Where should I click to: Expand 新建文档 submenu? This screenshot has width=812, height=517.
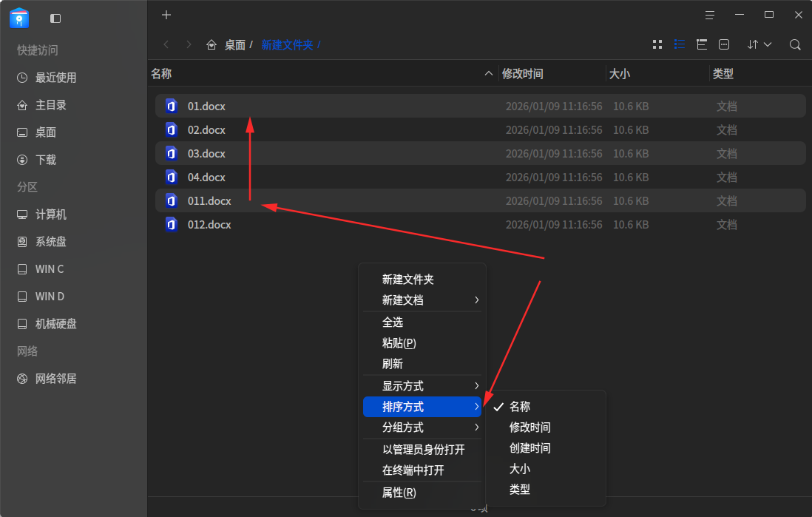click(422, 300)
